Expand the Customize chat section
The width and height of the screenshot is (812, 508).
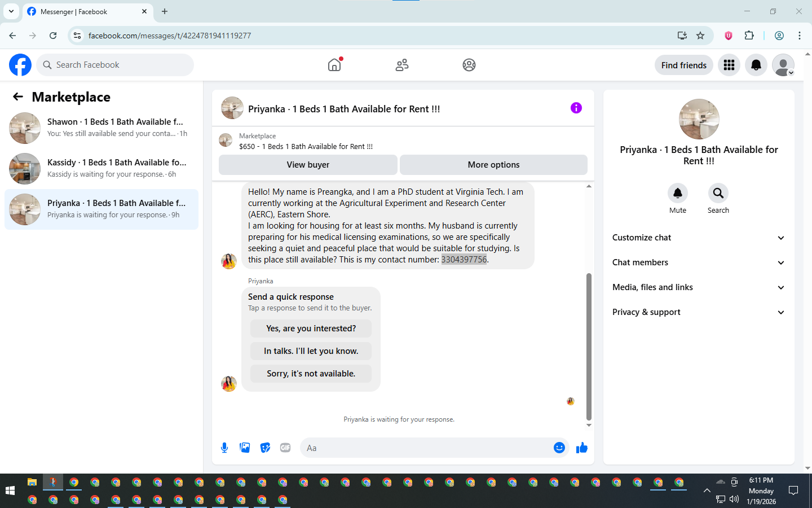coord(699,238)
